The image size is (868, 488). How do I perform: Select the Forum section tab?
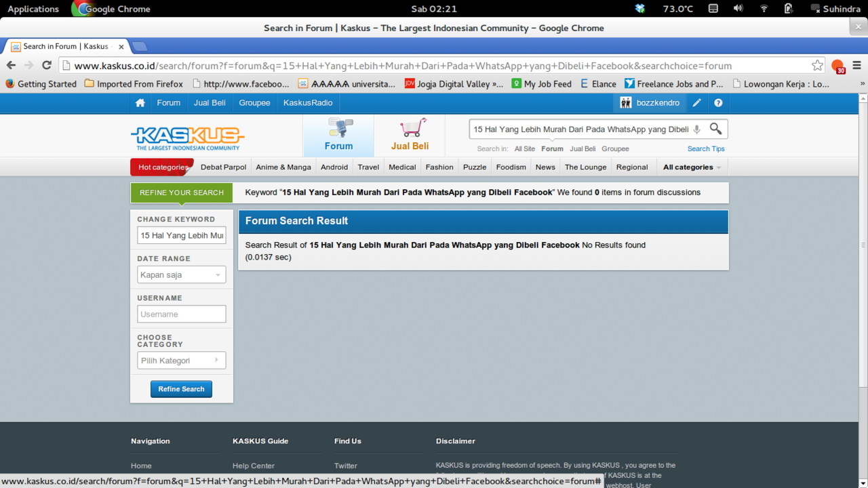[x=338, y=136]
